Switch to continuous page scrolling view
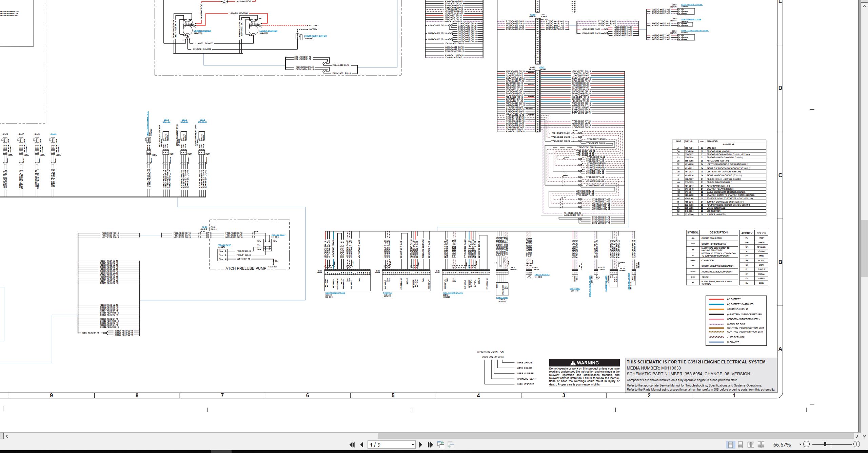The height and width of the screenshot is (453, 868). click(x=741, y=445)
